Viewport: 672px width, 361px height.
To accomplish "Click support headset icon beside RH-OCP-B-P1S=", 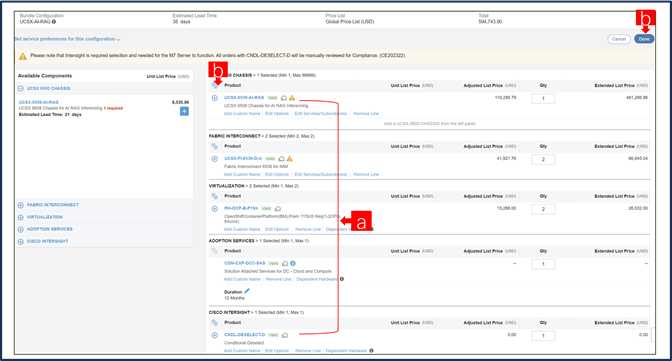I will tap(278, 208).
